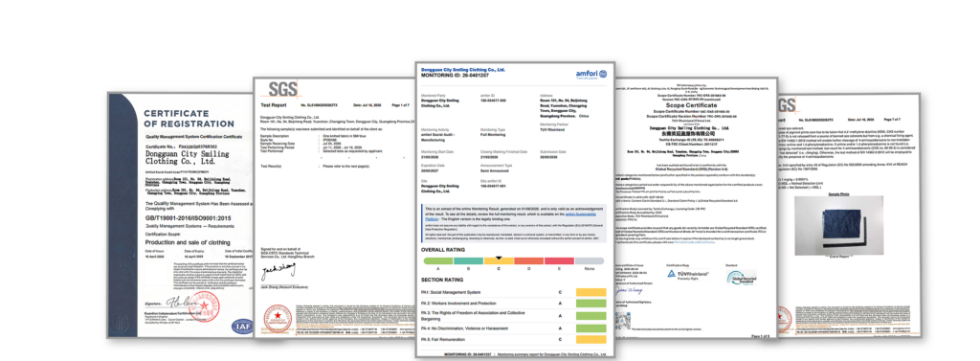Click the TÜVRheinland logo on the Scope Certificate

click(687, 275)
